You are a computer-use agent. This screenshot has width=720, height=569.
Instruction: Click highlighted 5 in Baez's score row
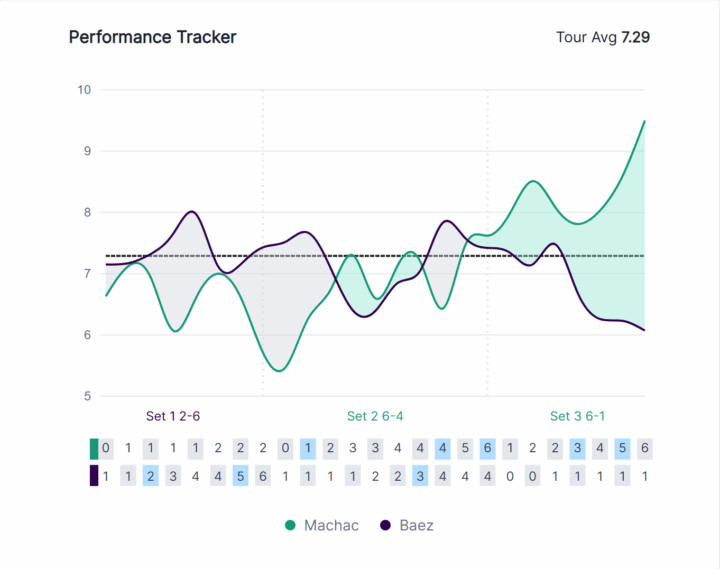point(240,476)
